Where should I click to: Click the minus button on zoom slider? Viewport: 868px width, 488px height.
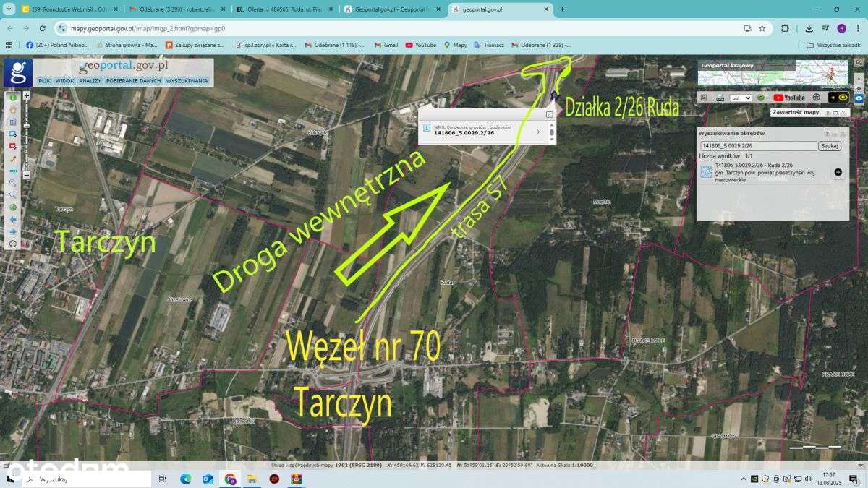coord(27,174)
